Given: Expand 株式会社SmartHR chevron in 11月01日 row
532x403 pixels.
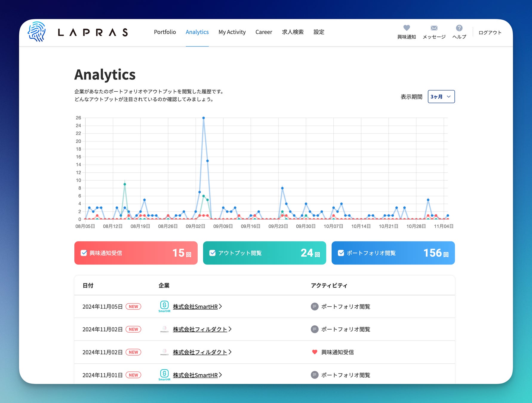Looking at the screenshot, I should pos(220,375).
